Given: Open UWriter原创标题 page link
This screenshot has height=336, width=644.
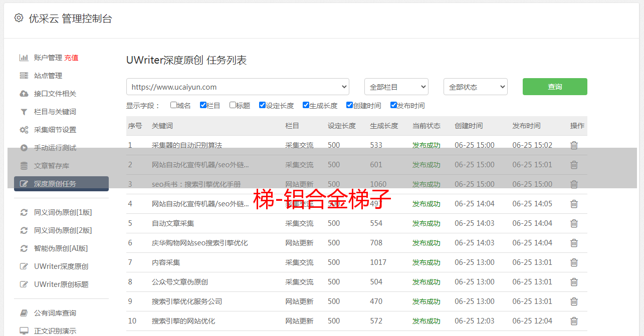Looking at the screenshot, I should pyautogui.click(x=61, y=284).
